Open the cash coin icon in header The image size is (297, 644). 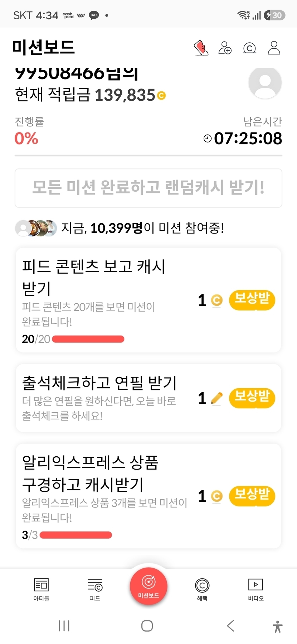click(249, 48)
